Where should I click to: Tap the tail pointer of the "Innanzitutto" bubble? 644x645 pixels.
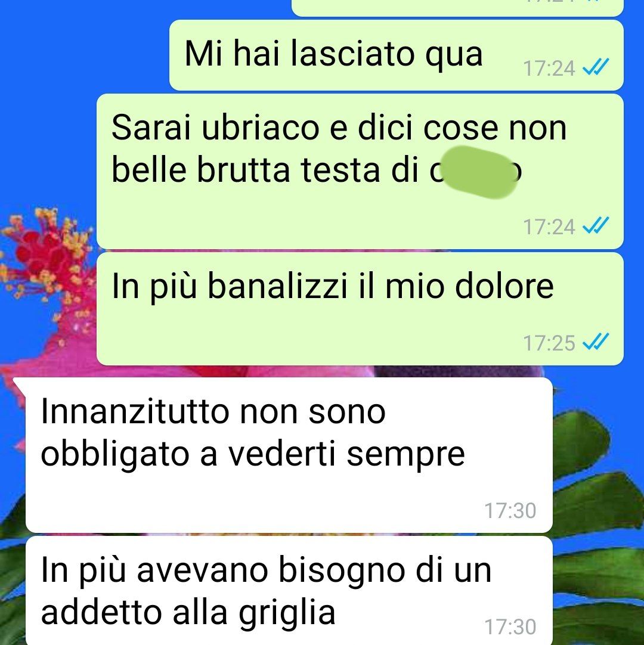pos(19,387)
